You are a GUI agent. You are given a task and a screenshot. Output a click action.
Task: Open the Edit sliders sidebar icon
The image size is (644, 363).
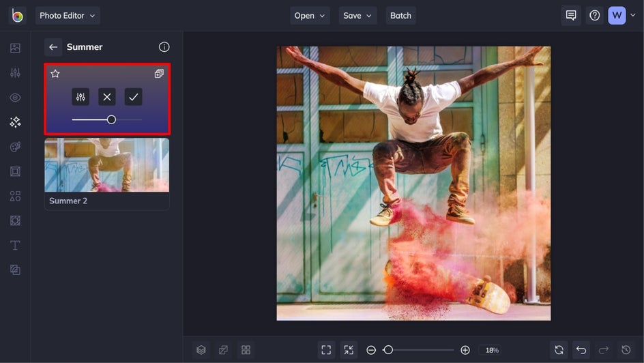pyautogui.click(x=15, y=73)
